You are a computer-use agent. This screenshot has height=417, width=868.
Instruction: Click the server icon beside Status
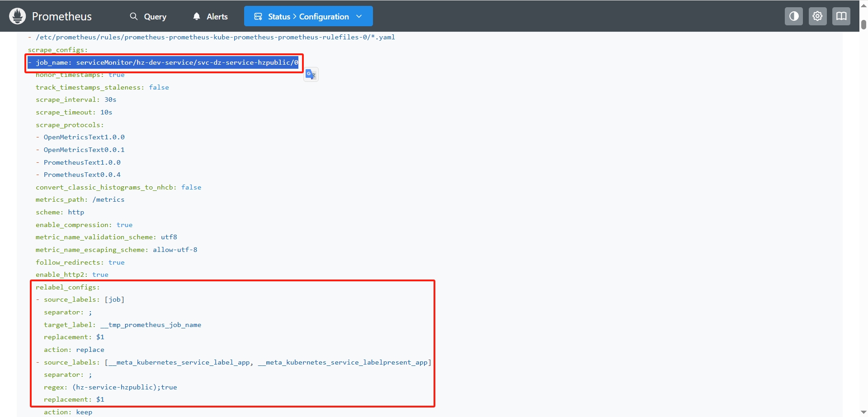(x=258, y=16)
